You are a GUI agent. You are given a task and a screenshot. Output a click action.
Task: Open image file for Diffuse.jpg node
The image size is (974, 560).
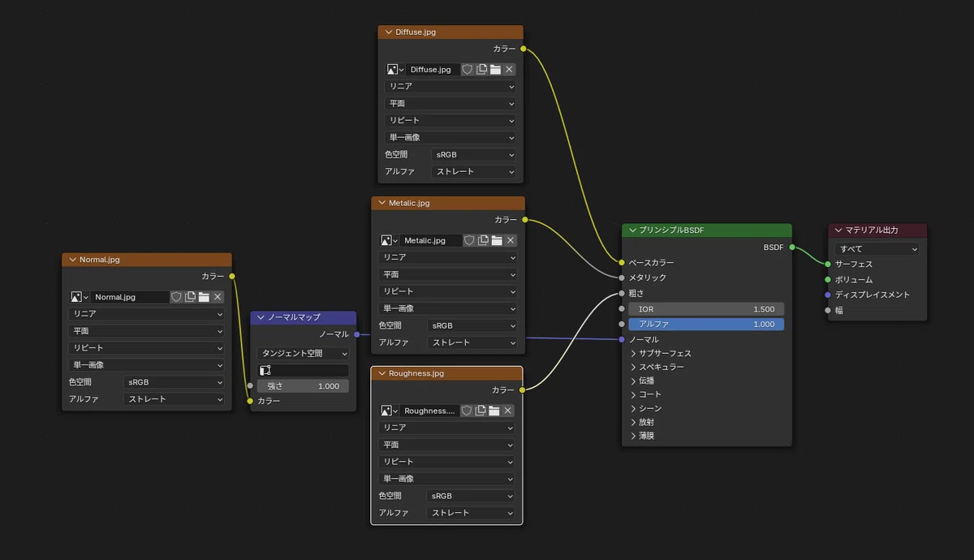pyautogui.click(x=495, y=70)
